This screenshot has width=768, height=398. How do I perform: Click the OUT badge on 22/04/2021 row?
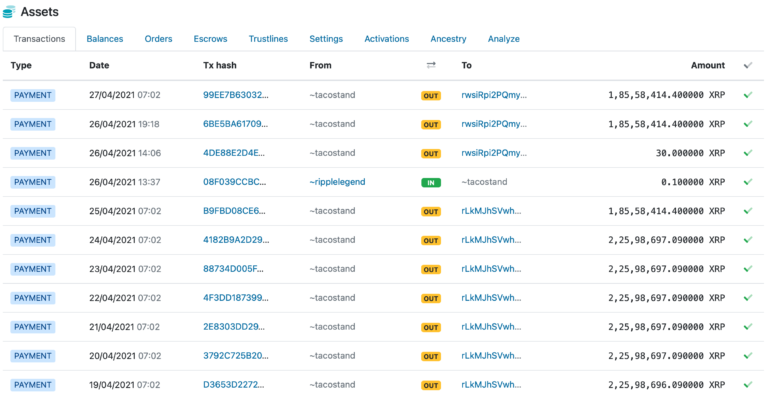pos(431,299)
